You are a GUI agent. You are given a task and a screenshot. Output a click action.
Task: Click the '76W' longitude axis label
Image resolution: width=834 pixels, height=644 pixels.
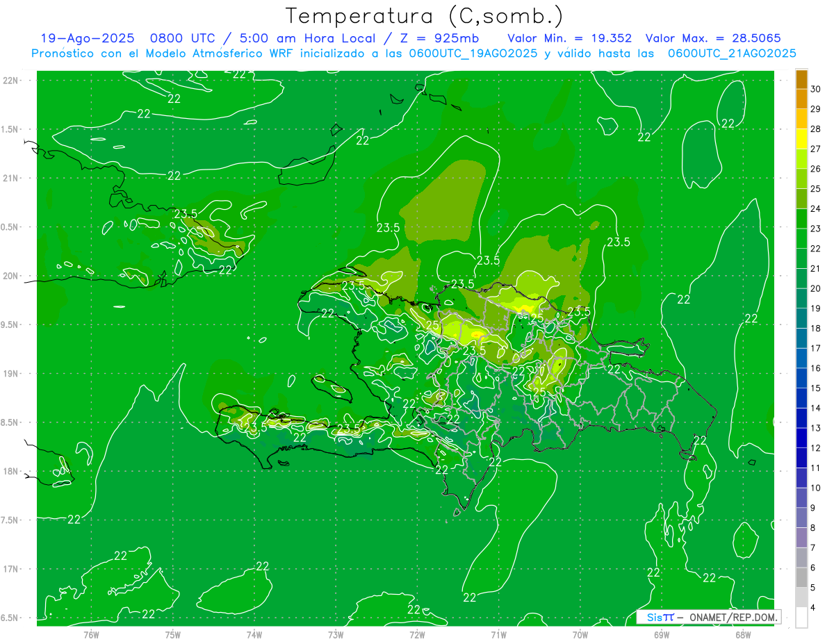click(91, 635)
